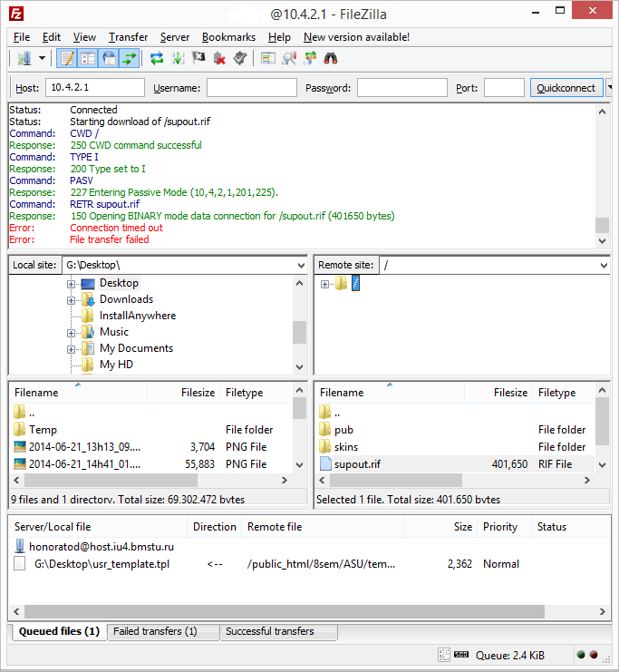Toggle processing of the transfer queue
The image size is (619, 672).
[x=178, y=58]
